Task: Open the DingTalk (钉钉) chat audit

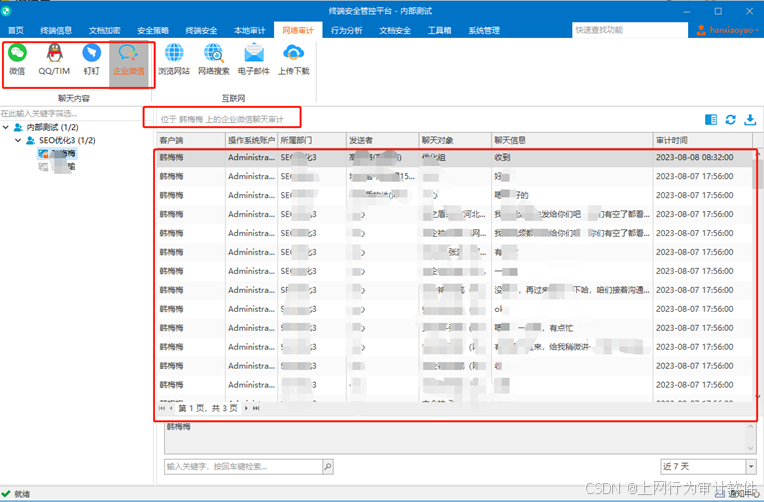Action: pyautogui.click(x=91, y=59)
